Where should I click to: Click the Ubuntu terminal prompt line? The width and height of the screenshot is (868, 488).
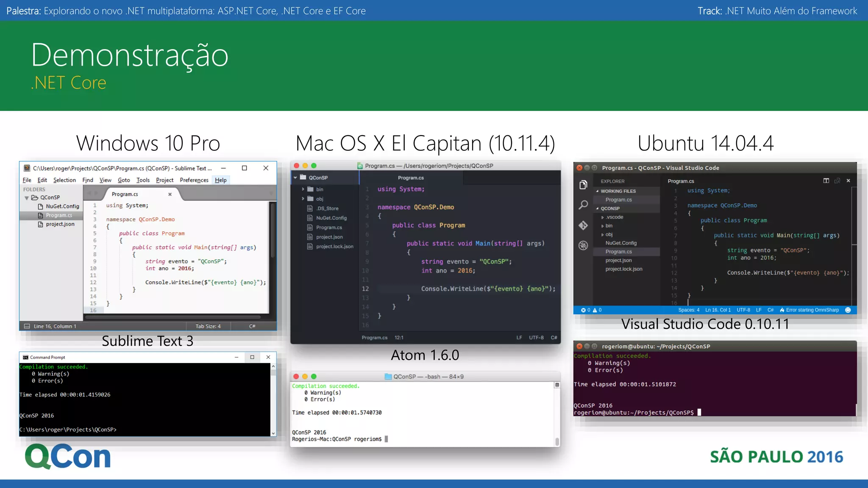[x=637, y=413]
